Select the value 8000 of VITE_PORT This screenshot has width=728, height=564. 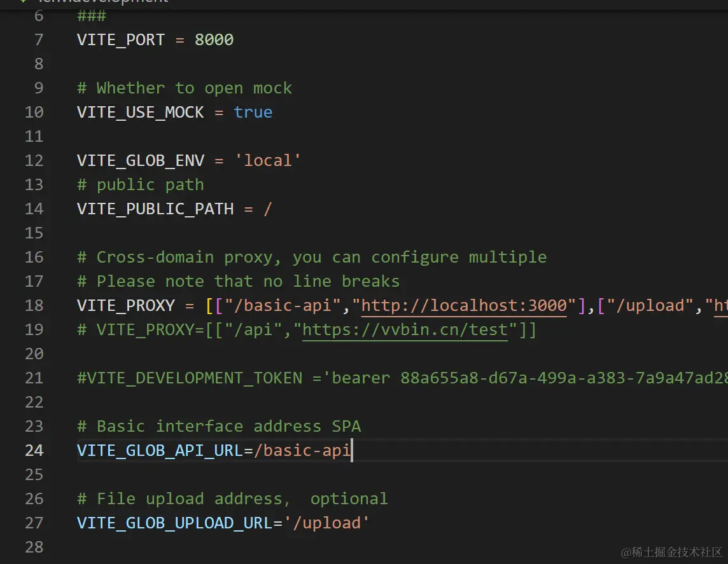214,40
